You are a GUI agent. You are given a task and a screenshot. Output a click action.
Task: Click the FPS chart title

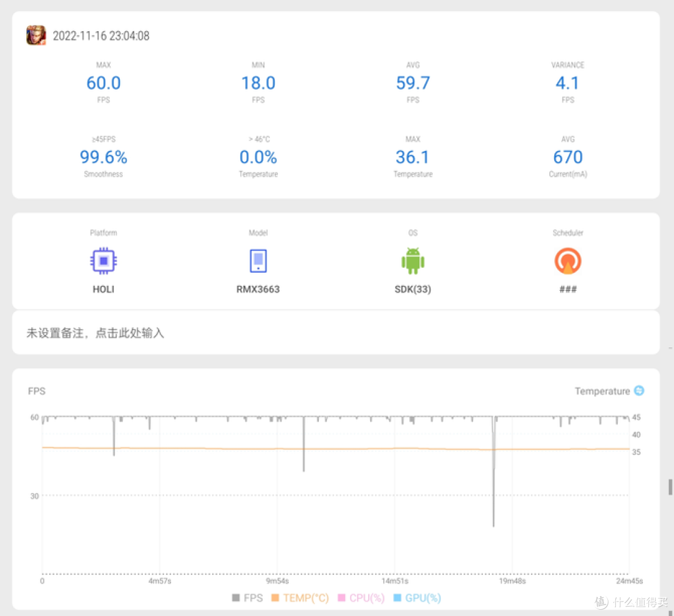click(37, 391)
